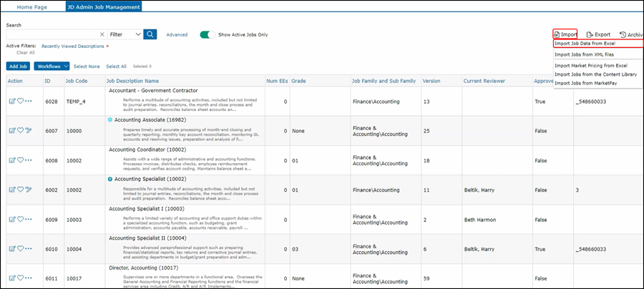Open the Export menu in the toolbar
This screenshot has height=289, width=644.
pos(598,34)
